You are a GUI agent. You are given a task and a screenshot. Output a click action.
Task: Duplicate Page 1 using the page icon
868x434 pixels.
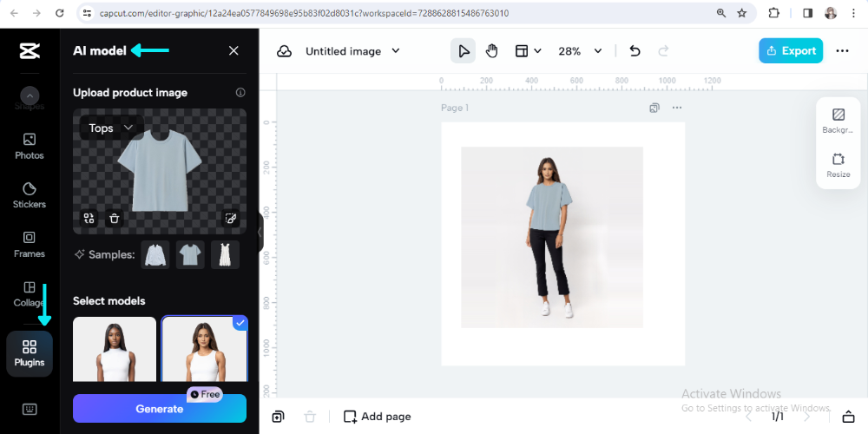click(x=654, y=108)
